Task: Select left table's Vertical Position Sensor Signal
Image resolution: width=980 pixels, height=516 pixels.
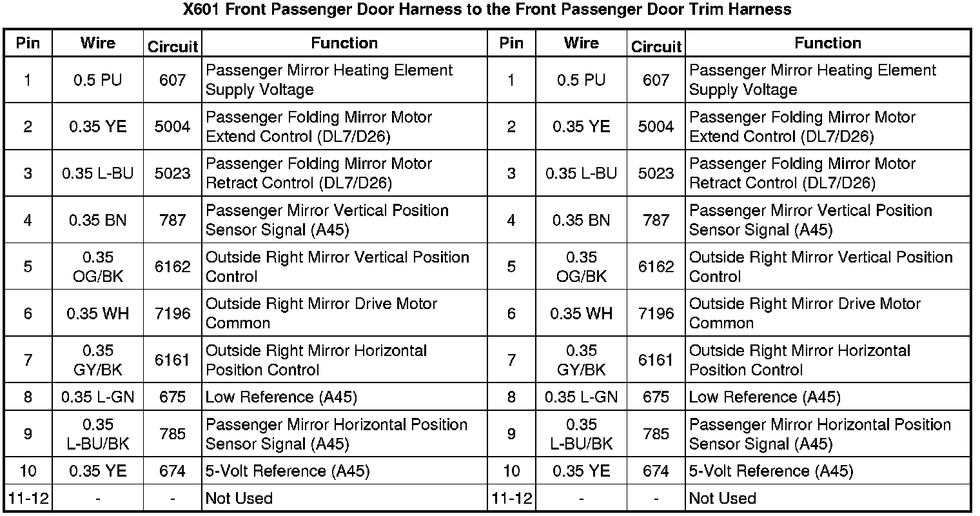Action: (x=327, y=220)
